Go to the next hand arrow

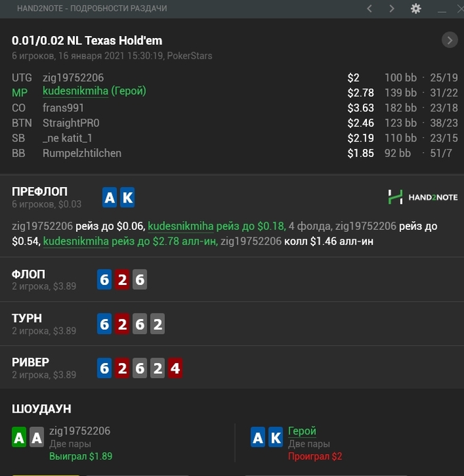tap(392, 8)
